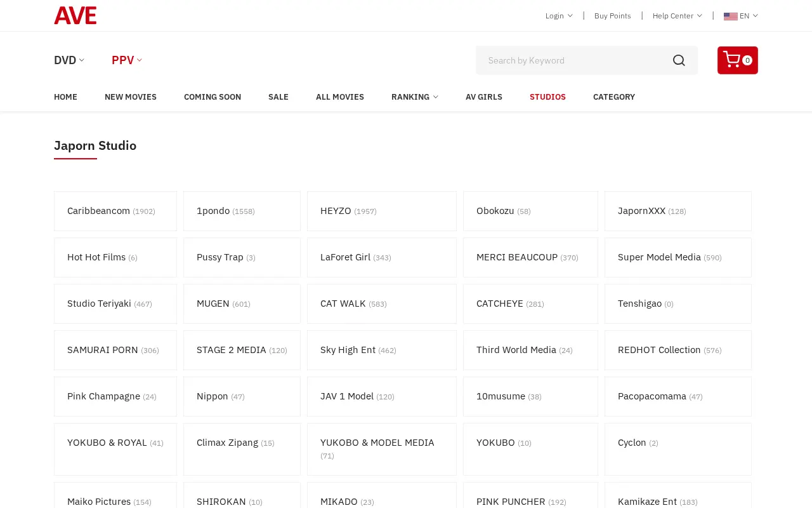Click the US flag language icon

730,16
